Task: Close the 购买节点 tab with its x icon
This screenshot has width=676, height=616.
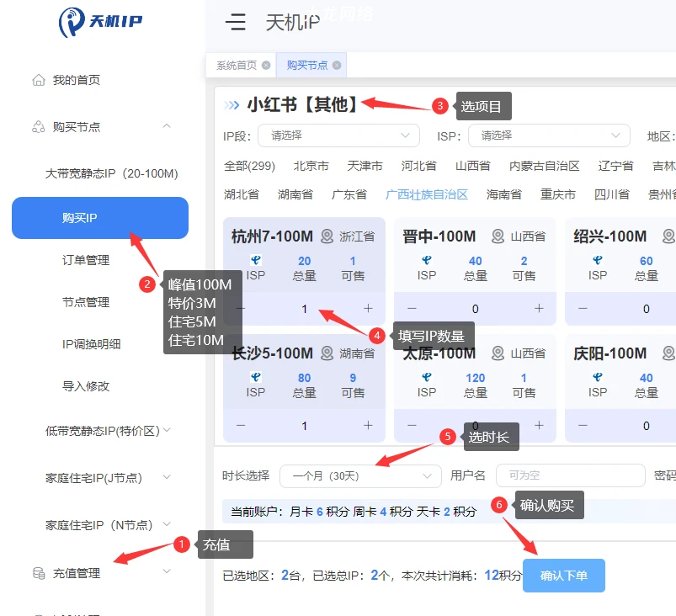Action: [337, 65]
